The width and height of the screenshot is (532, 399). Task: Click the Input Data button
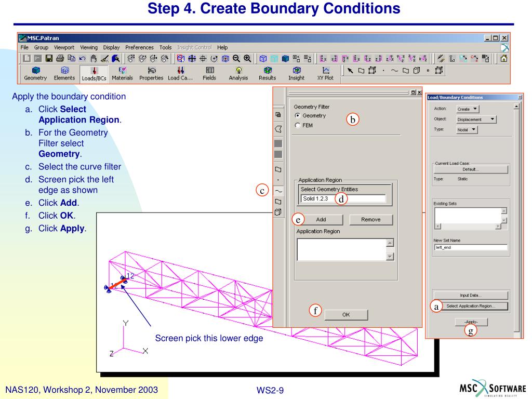point(471,295)
